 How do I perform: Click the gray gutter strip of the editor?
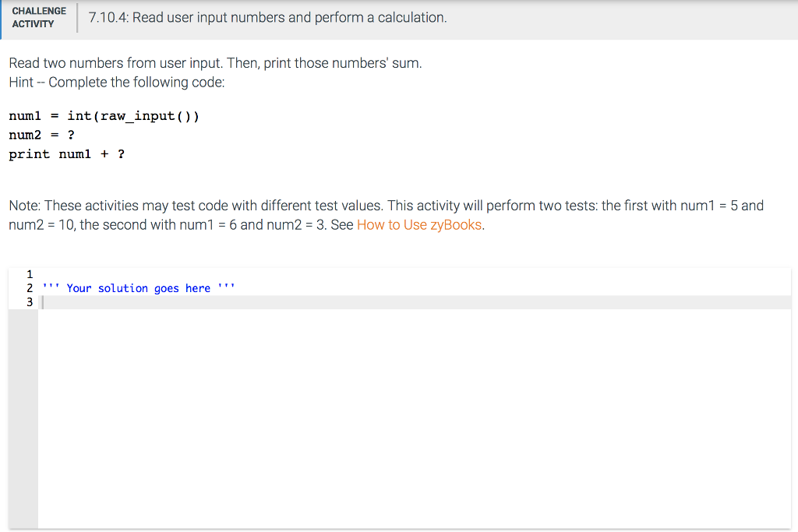coord(22,389)
